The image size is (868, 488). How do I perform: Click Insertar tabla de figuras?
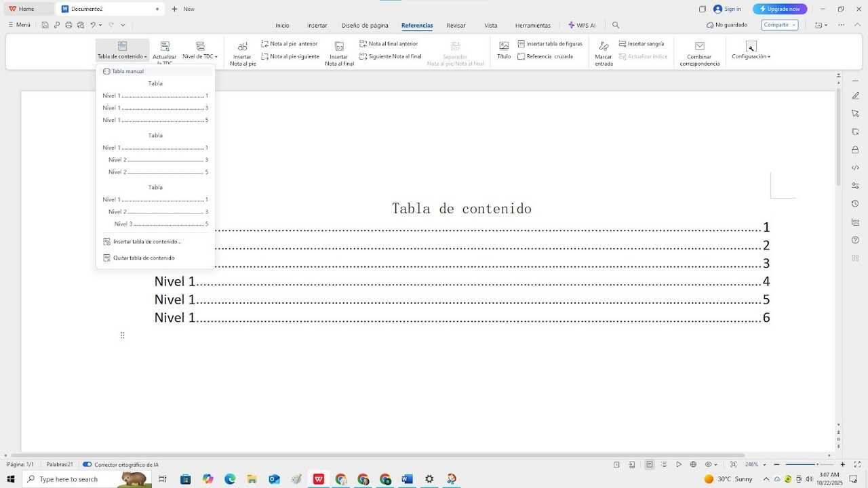[550, 43]
